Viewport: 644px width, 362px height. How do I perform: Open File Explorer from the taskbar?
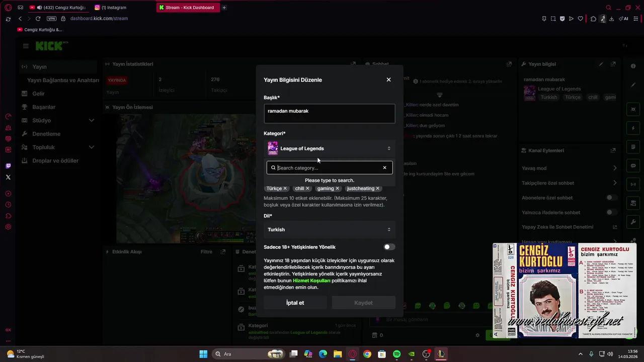pyautogui.click(x=338, y=354)
